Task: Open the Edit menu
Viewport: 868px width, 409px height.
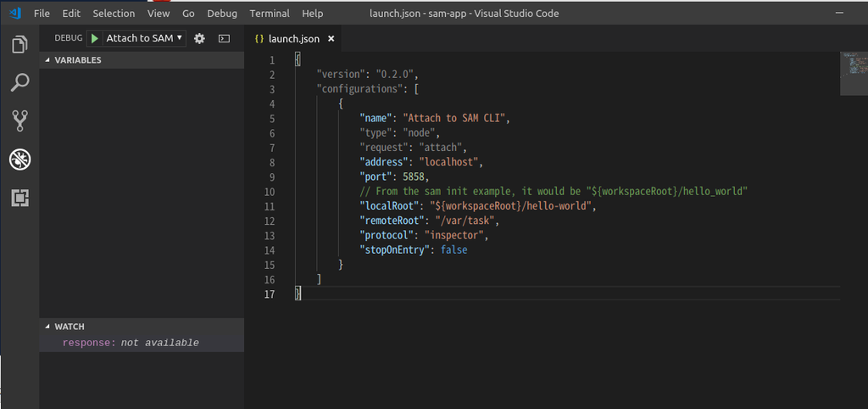Action: tap(71, 14)
